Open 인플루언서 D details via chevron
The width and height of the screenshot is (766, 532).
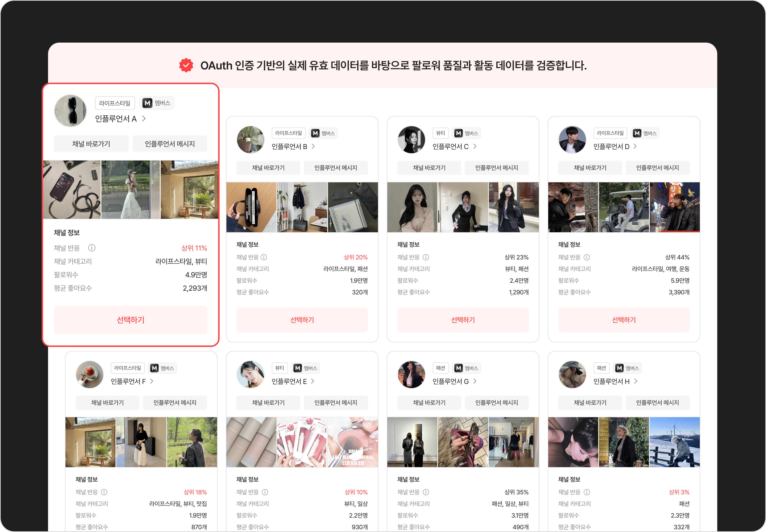tap(635, 146)
